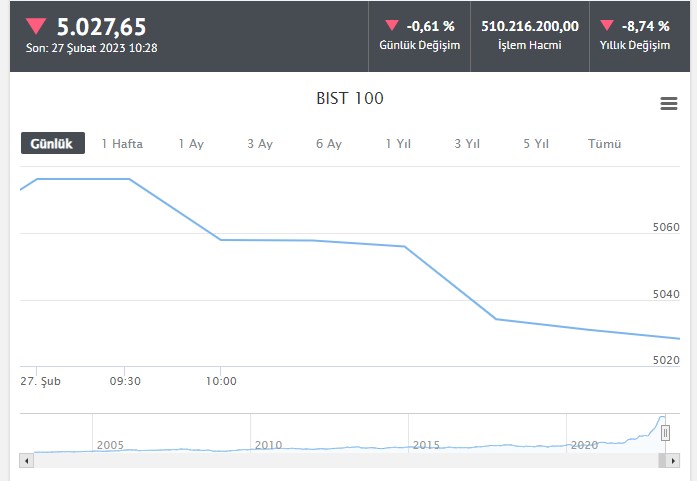Select the 1 Yıl range
Image resolution: width=697 pixels, height=481 pixels.
(398, 144)
